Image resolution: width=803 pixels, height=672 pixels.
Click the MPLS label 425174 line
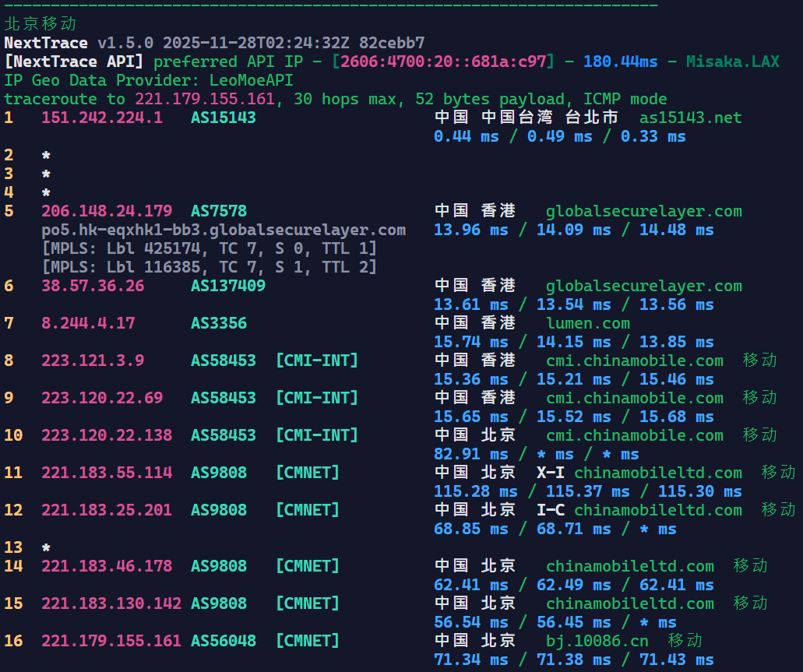tap(210, 248)
